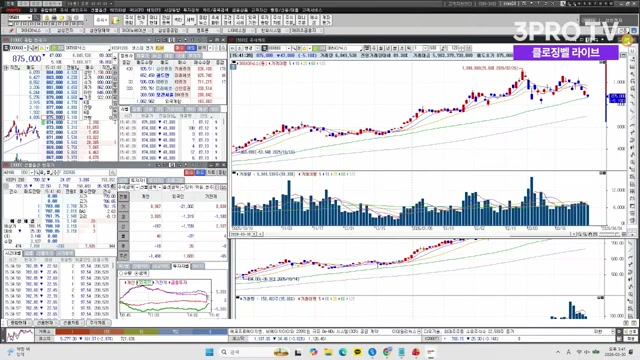
Task: Click the 외국인 column header in investor table
Action: point(178,197)
